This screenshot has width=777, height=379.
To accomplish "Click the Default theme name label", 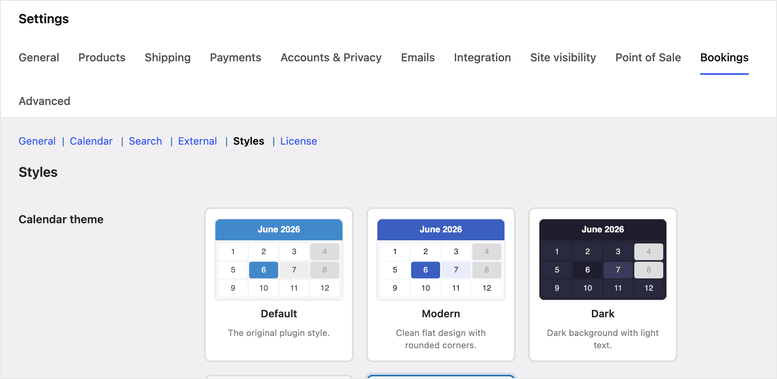I will (278, 314).
